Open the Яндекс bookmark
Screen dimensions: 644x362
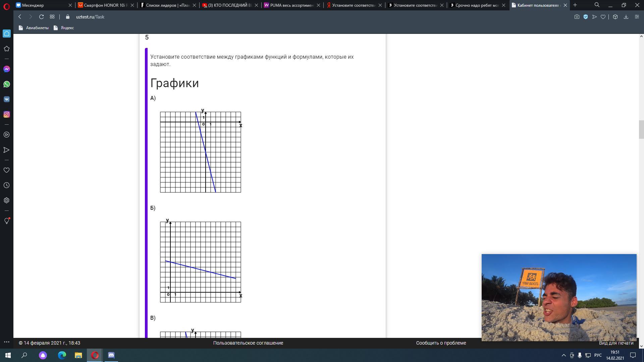(x=64, y=28)
